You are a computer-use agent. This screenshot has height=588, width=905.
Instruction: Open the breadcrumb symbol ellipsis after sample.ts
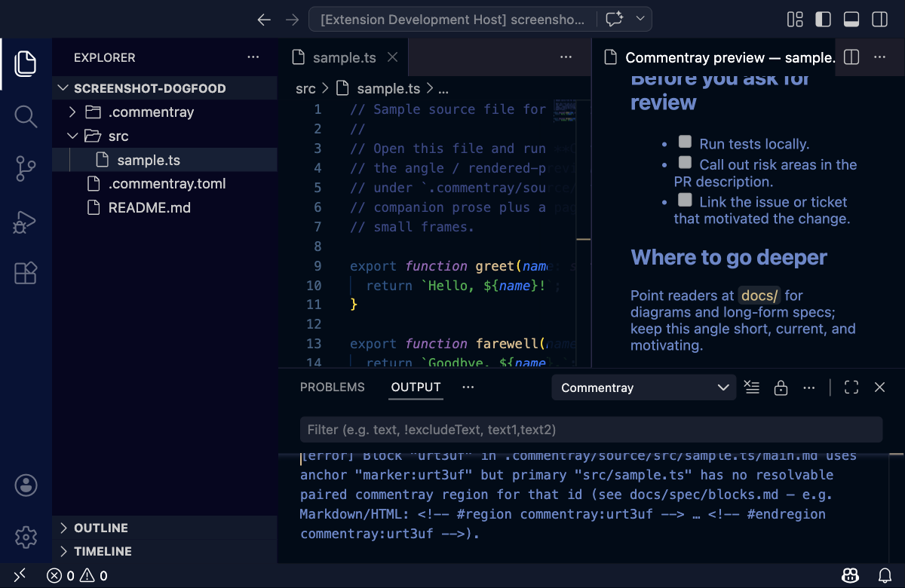(x=443, y=89)
